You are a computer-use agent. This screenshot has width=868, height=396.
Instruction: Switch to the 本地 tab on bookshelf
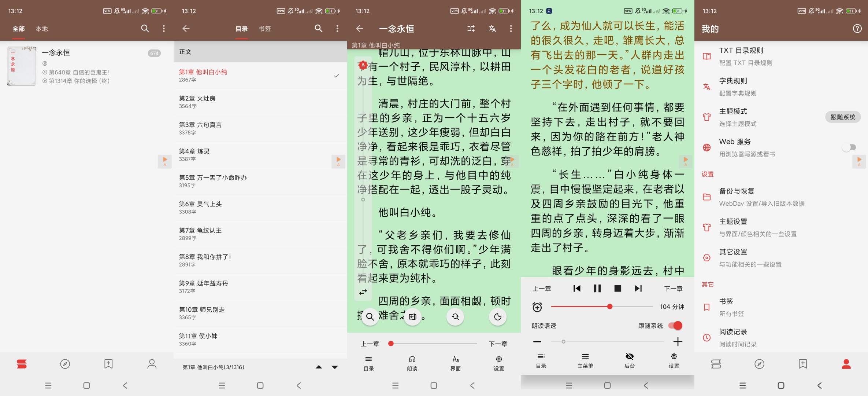click(42, 29)
